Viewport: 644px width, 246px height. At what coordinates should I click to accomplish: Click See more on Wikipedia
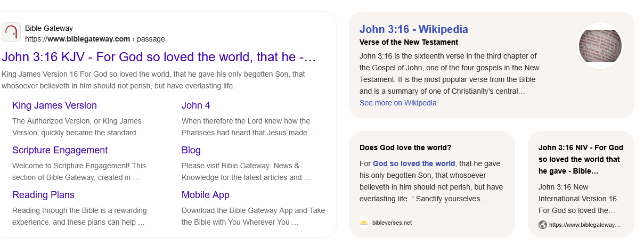pos(398,103)
